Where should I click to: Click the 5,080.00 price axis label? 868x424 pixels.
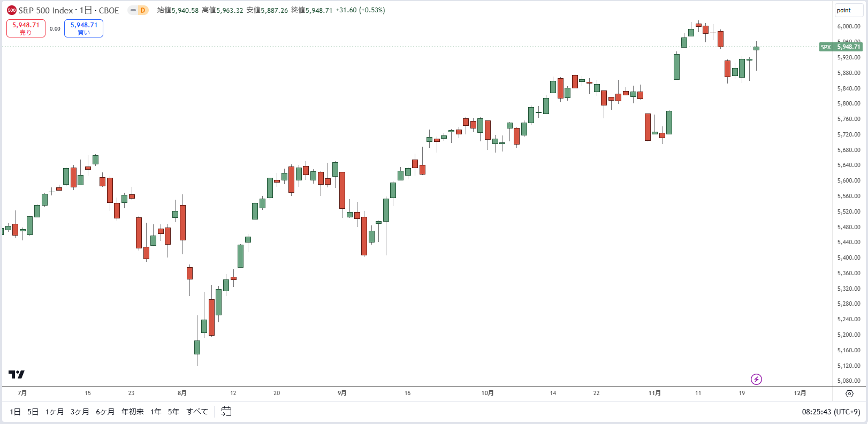point(849,381)
